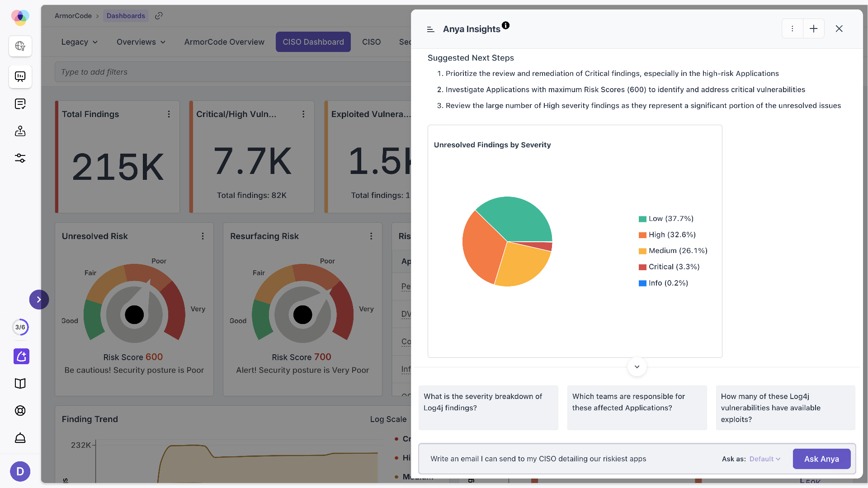Open Resurfacing Risk card options menu
This screenshot has width=868, height=488.
[x=371, y=236]
